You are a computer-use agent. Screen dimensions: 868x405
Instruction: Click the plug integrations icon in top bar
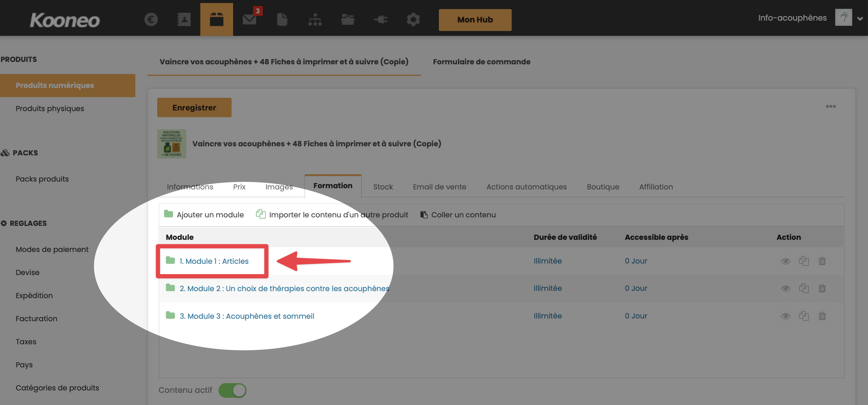380,19
